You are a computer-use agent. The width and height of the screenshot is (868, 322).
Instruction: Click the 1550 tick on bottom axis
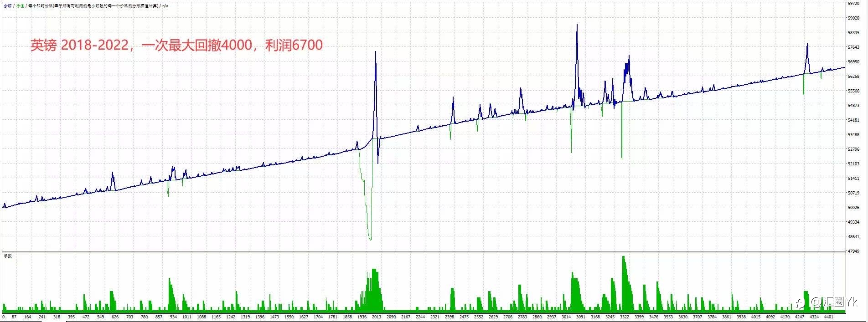click(289, 317)
